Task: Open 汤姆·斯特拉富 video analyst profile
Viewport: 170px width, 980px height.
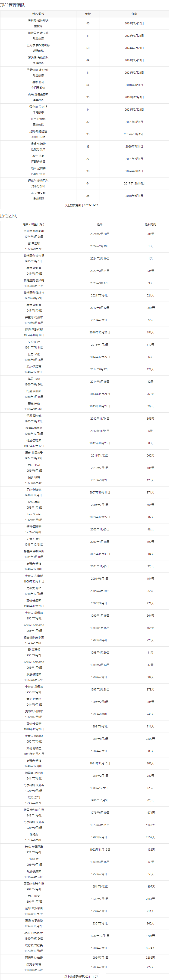Action: pyautogui.click(x=38, y=131)
